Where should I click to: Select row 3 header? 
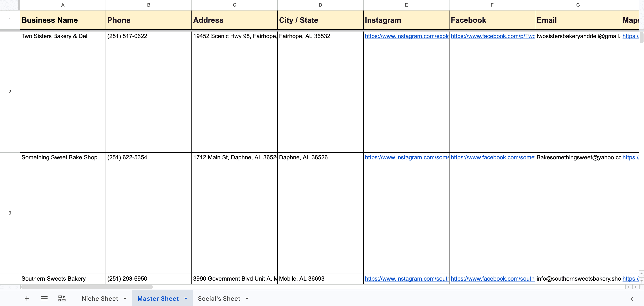tap(10, 213)
